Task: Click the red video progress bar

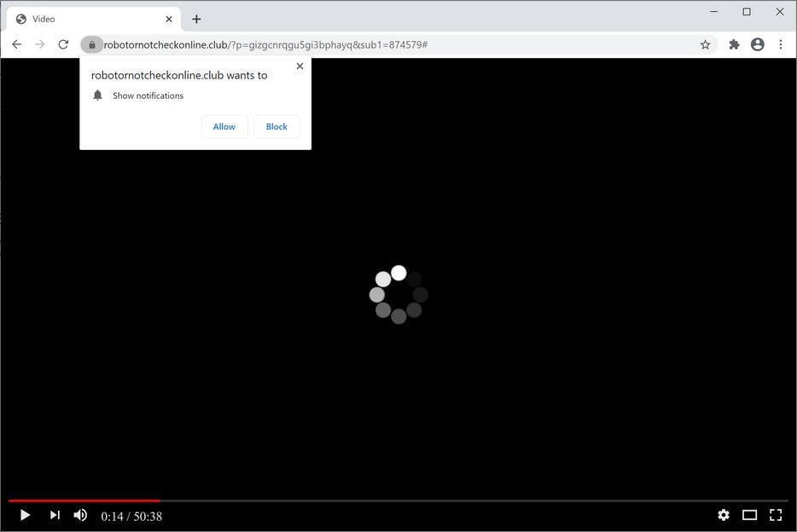Action: coord(81,500)
